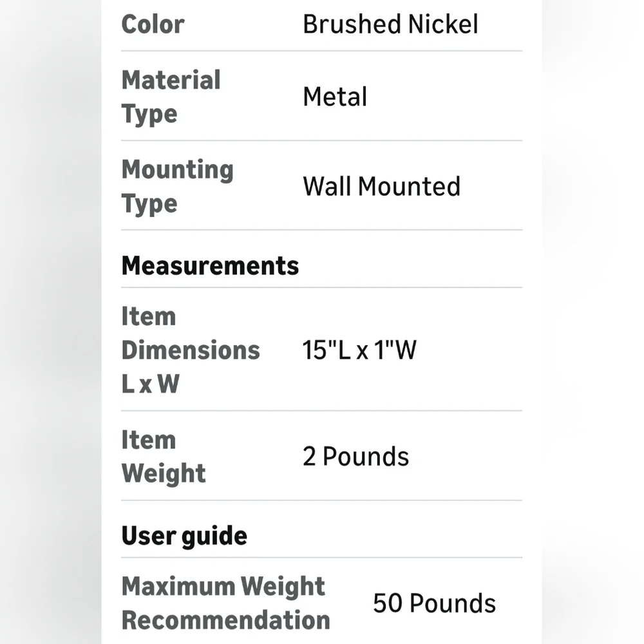Click the Mounting Type label
Screen dimensions: 644x644
(178, 187)
